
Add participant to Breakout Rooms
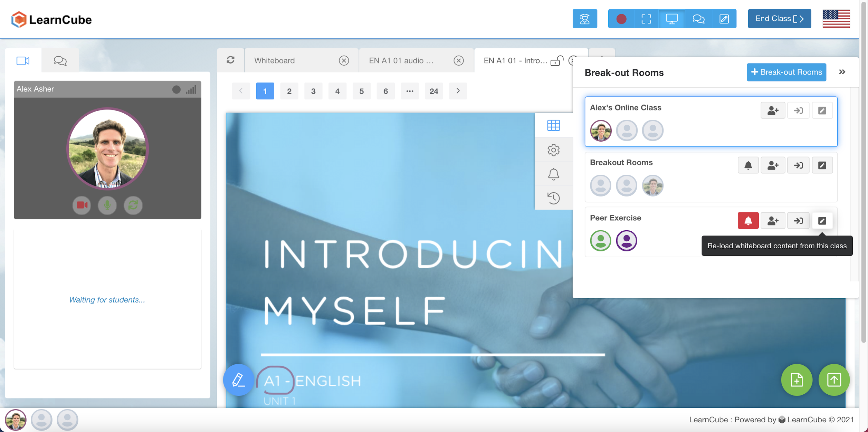point(773,165)
